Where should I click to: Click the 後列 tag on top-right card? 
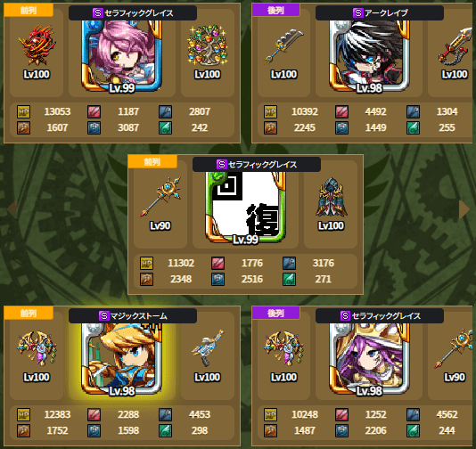[275, 11]
